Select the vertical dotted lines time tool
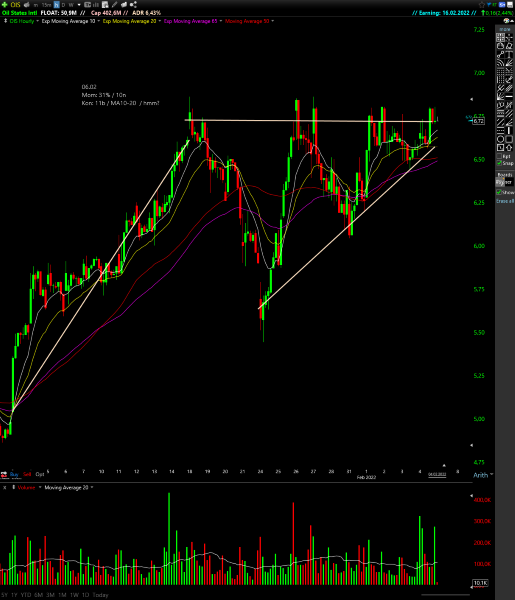The image size is (515, 600). (500, 79)
